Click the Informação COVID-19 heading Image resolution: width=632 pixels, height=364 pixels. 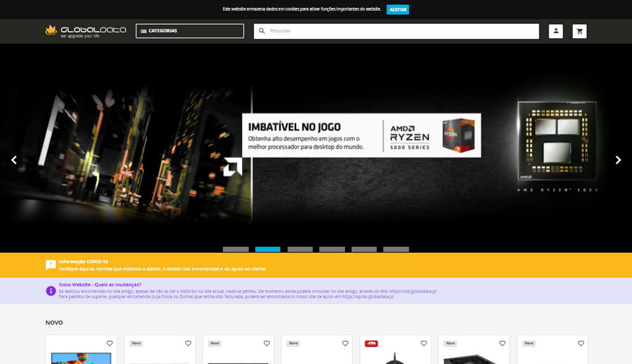click(83, 262)
